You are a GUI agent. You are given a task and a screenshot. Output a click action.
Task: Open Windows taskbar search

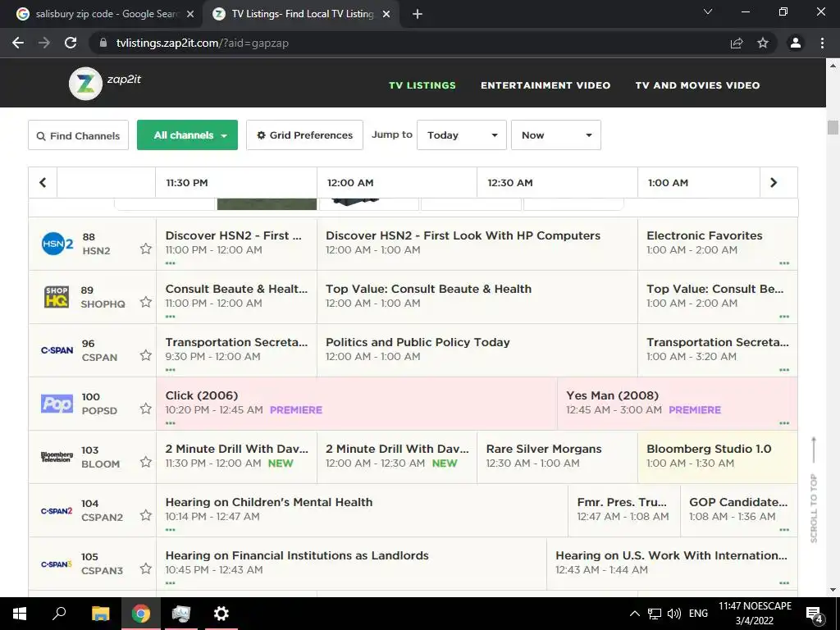pos(59,614)
